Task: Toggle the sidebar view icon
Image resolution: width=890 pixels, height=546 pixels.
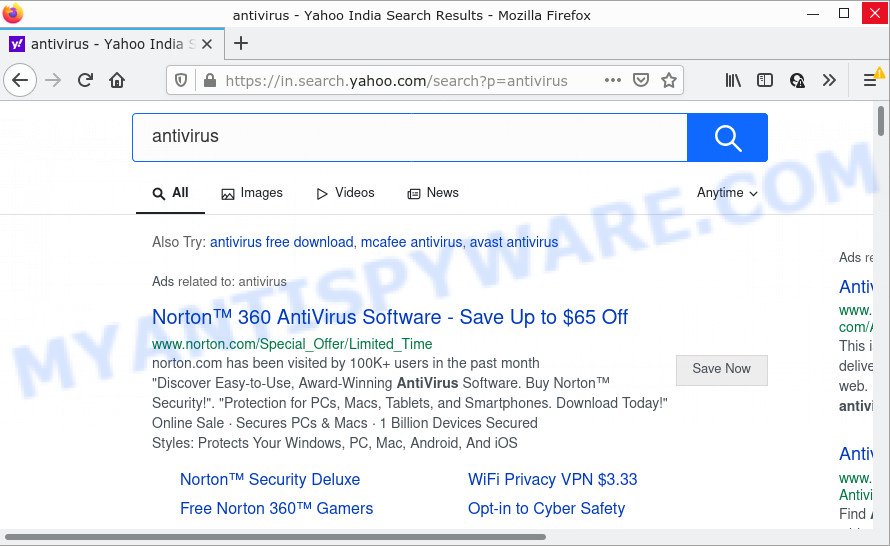Action: 765,81
